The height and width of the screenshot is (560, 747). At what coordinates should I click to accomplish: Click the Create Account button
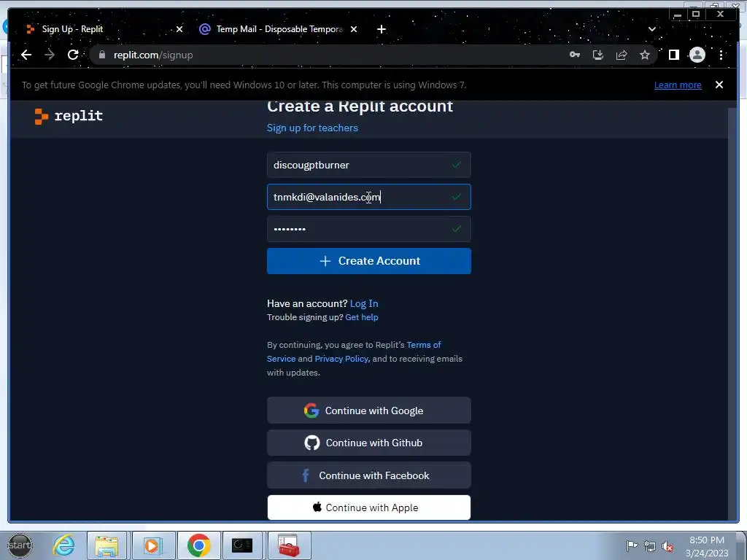368,261
